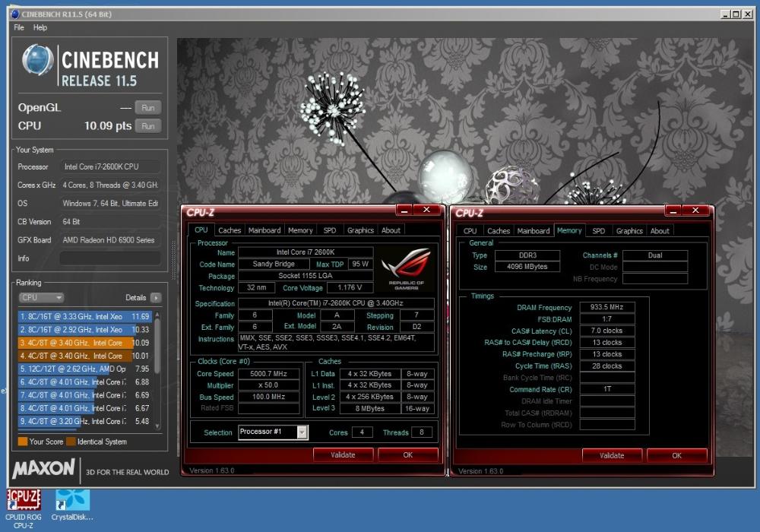Click the Channels # Dual value
The image size is (760, 532).
(x=655, y=255)
